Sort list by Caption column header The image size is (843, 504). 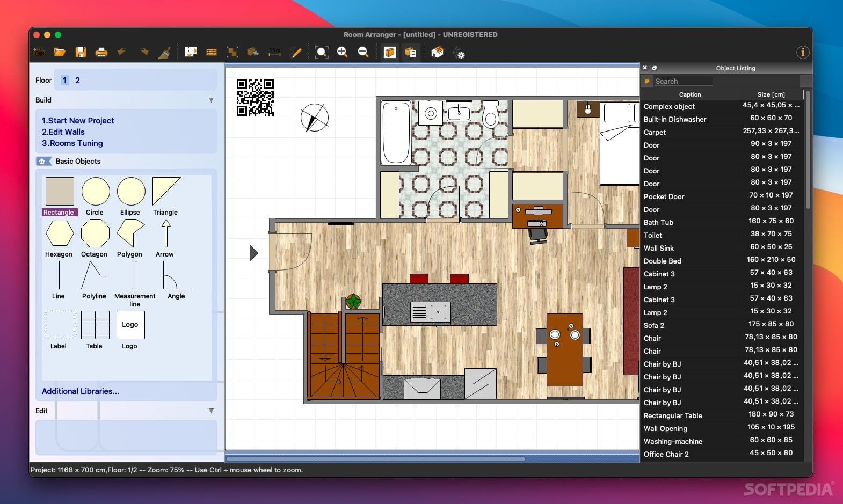[x=689, y=94]
